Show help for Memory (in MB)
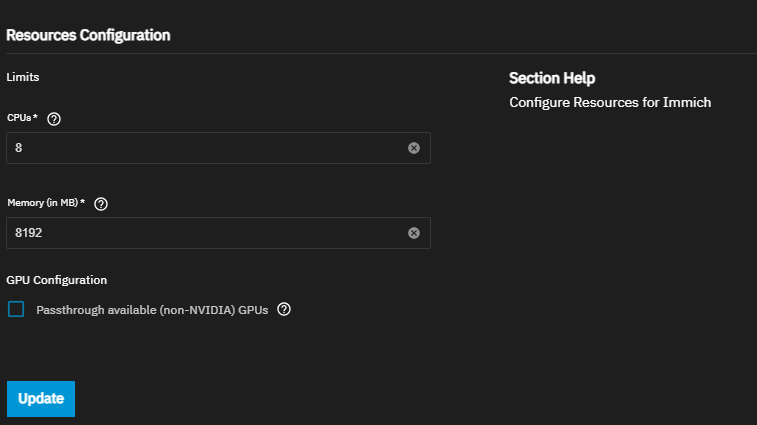Image resolution: width=757 pixels, height=425 pixels. 100,203
